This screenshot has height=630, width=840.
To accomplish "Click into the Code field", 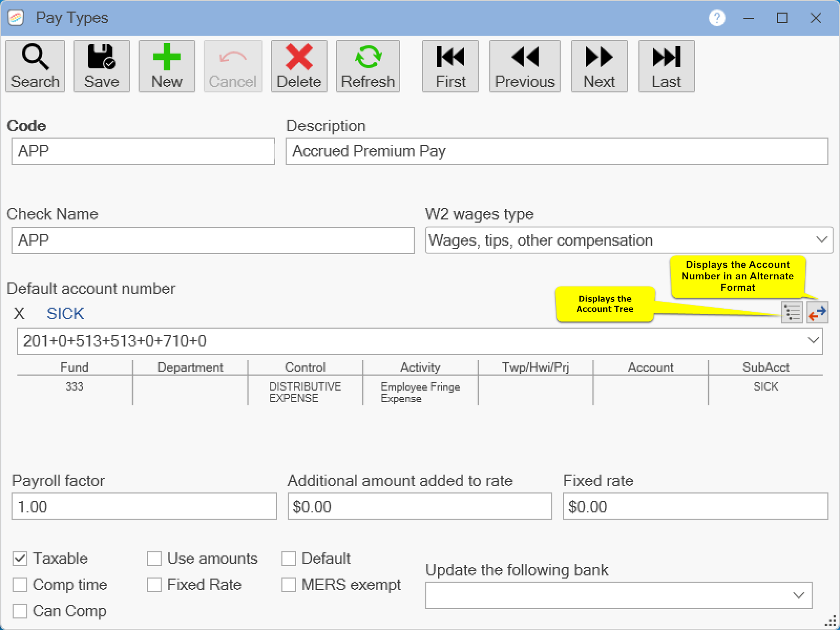I will point(143,151).
